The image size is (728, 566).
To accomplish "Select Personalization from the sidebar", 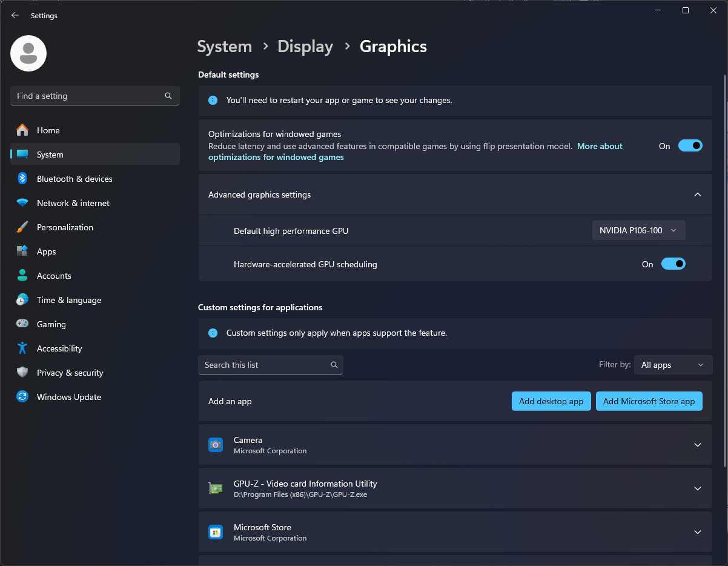I will coord(65,227).
